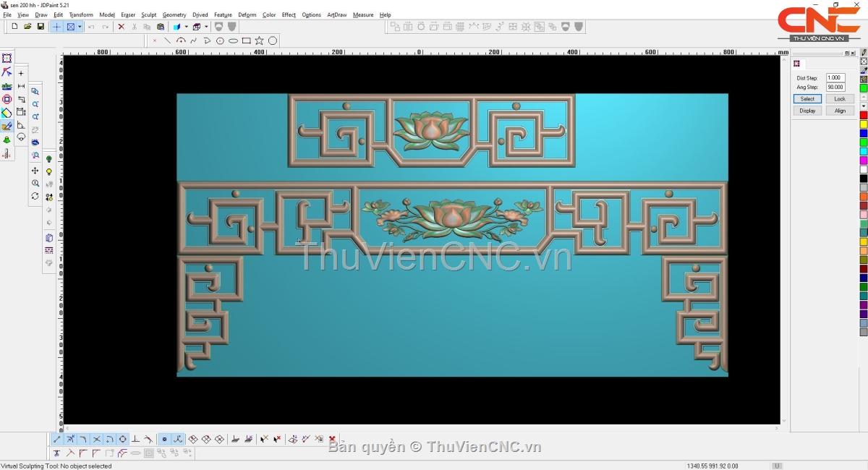Click the Save file icon
The image size is (868, 470).
41,27
